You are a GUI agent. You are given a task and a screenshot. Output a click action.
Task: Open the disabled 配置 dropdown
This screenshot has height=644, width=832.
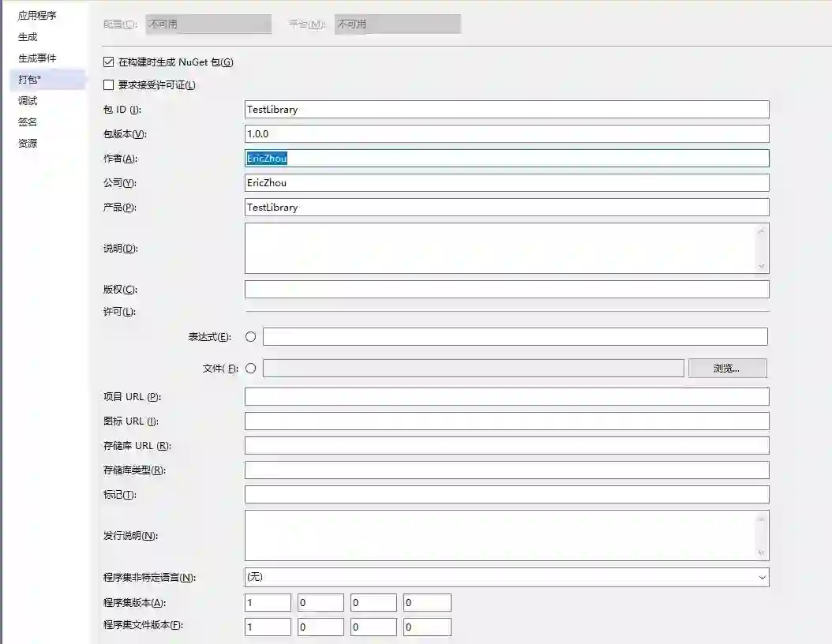[x=208, y=24]
